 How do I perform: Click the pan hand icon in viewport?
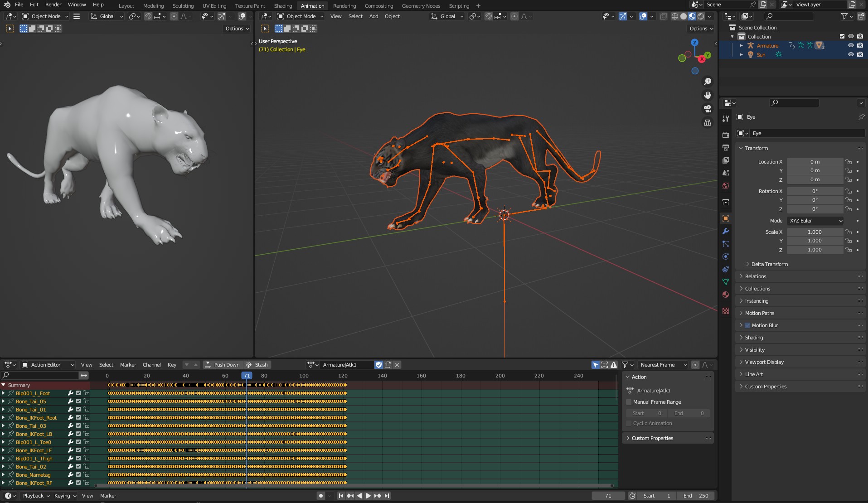point(707,95)
